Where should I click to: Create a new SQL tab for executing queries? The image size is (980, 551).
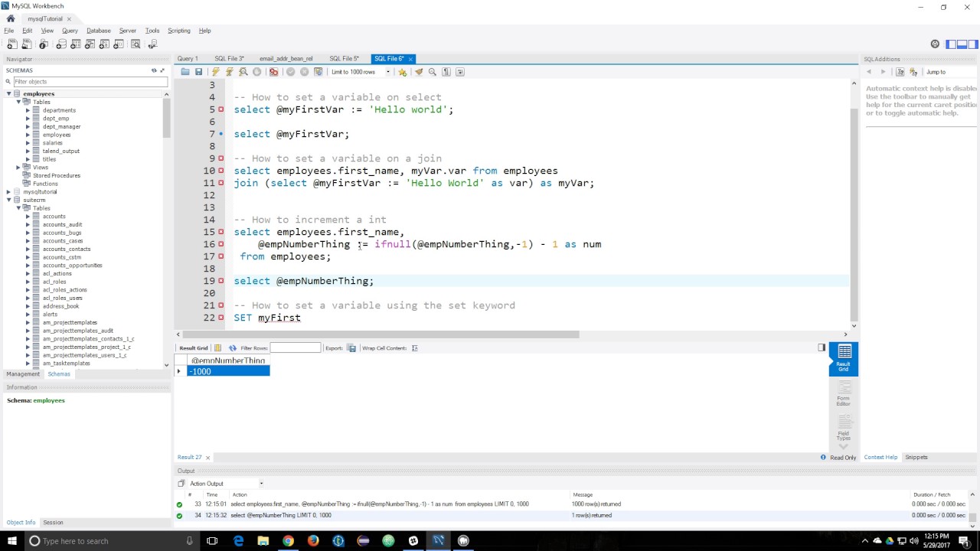point(11,44)
